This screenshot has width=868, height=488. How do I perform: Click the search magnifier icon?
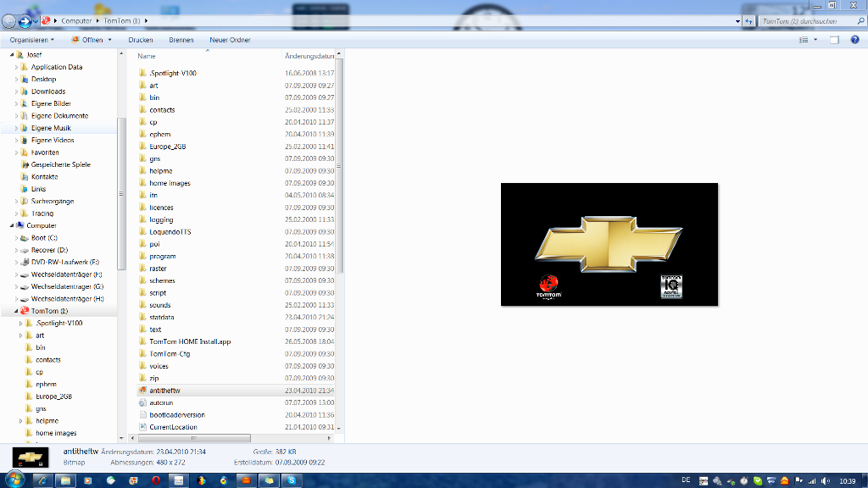tap(861, 21)
